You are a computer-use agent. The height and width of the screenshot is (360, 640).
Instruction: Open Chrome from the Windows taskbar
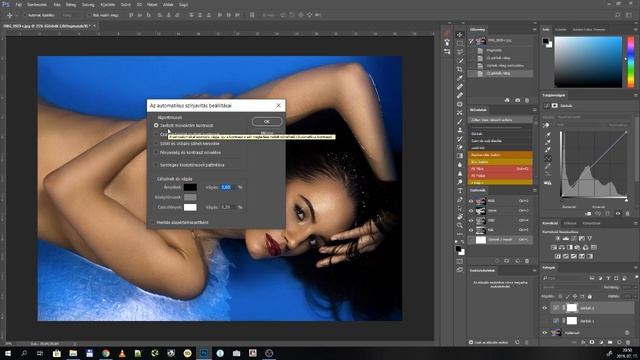point(106,353)
